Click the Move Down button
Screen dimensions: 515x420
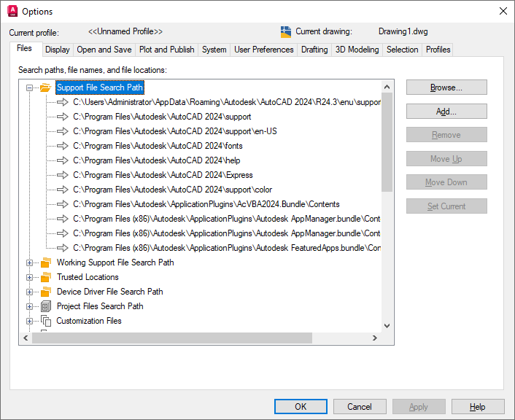(446, 182)
